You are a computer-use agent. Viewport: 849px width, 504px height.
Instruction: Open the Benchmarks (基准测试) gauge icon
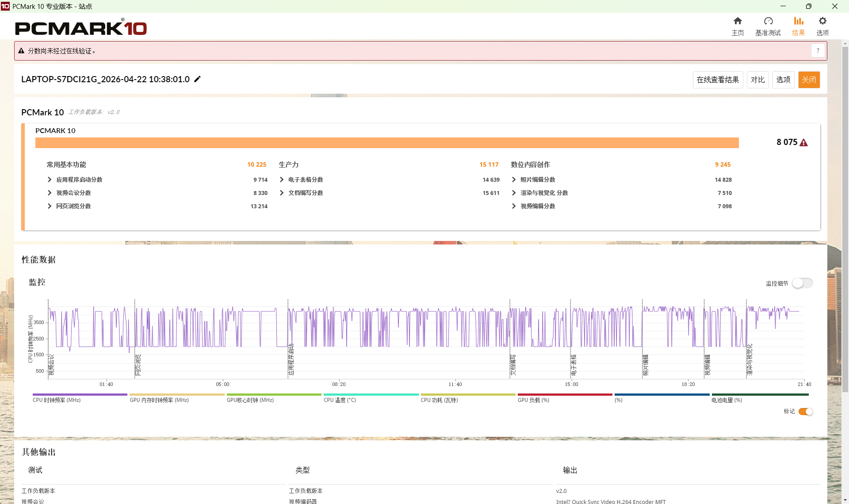click(x=768, y=21)
